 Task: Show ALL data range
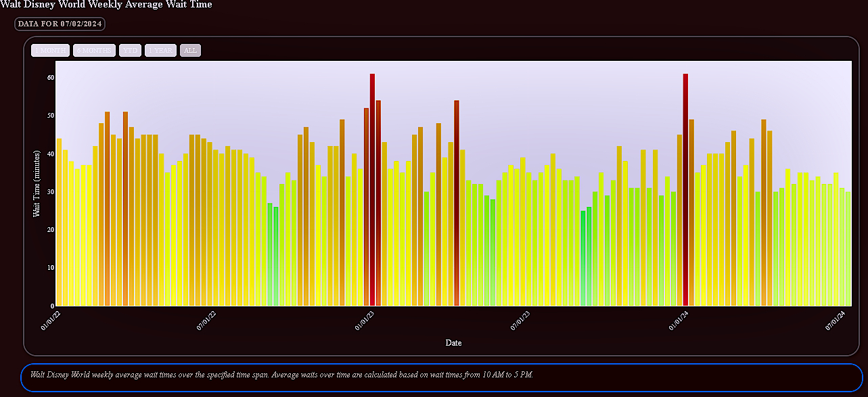[190, 51]
